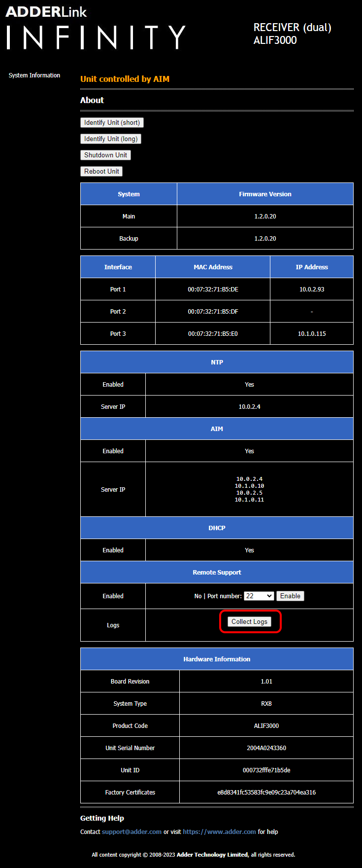The height and width of the screenshot is (868, 362).
Task: Click the Getting Help heading
Action: 102,818
